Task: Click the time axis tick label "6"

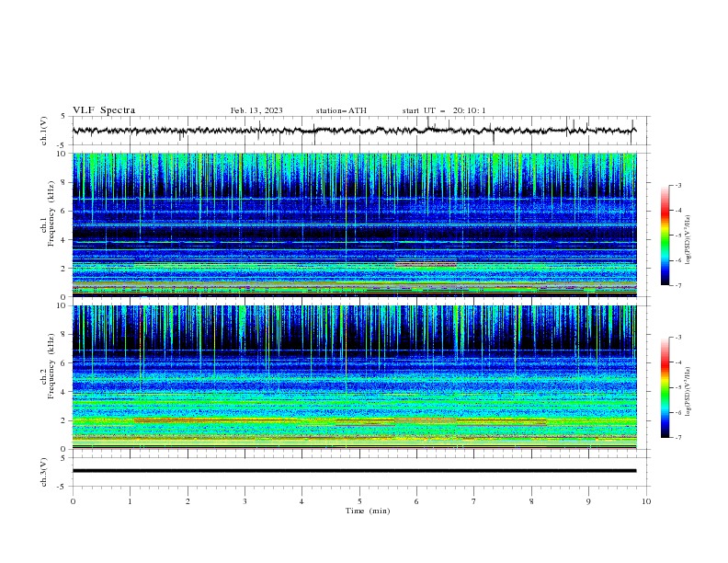Action: point(416,501)
